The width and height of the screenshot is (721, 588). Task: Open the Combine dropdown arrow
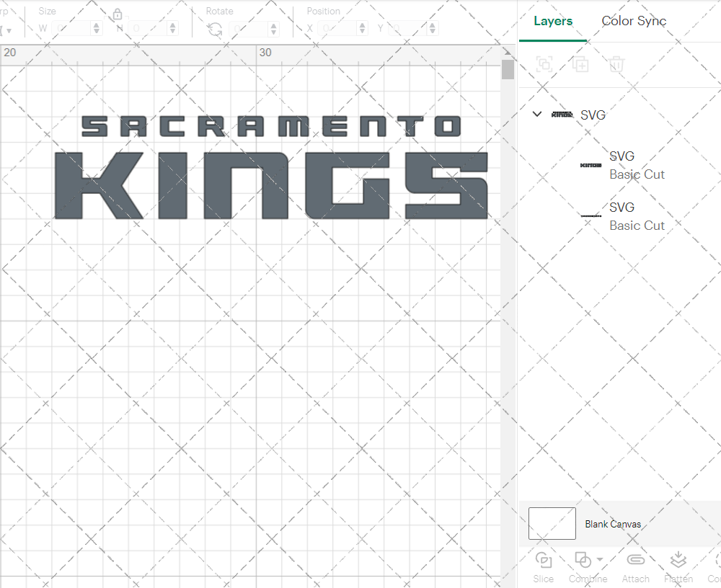tap(600, 559)
